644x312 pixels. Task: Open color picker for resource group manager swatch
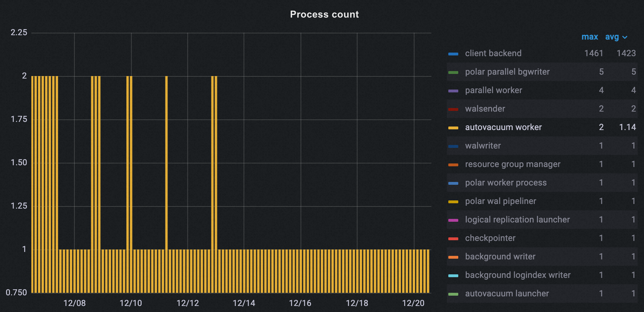point(453,165)
